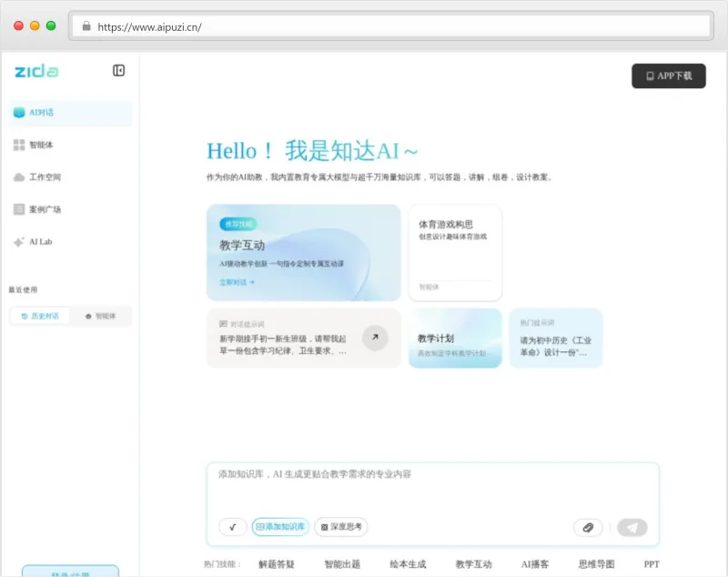Click the 立即对话 link
Screen dimensions: 728x577
click(x=237, y=282)
